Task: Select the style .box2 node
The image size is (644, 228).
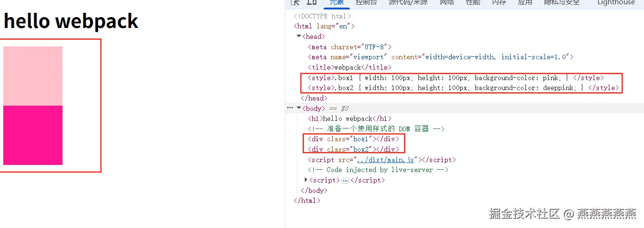Action: [463, 88]
